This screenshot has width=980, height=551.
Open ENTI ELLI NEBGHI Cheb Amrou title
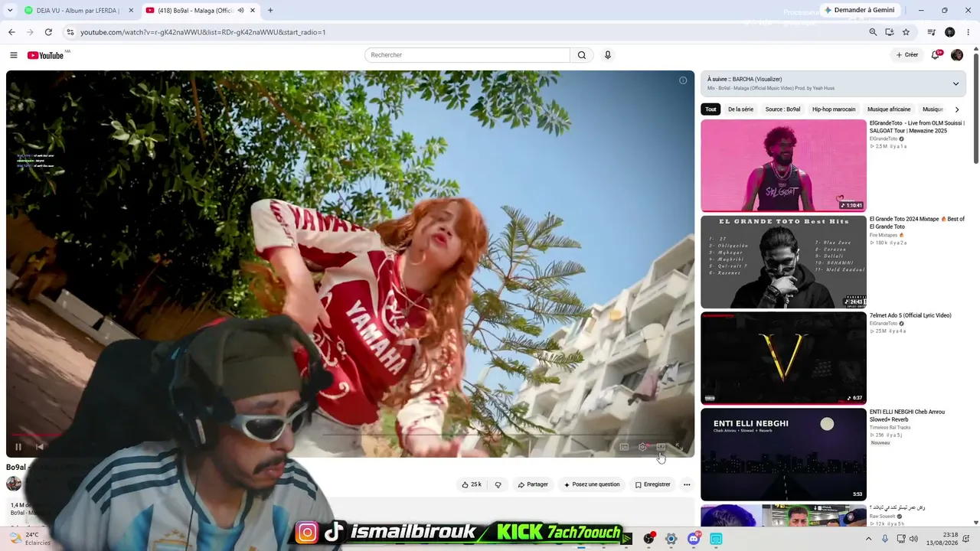907,416
